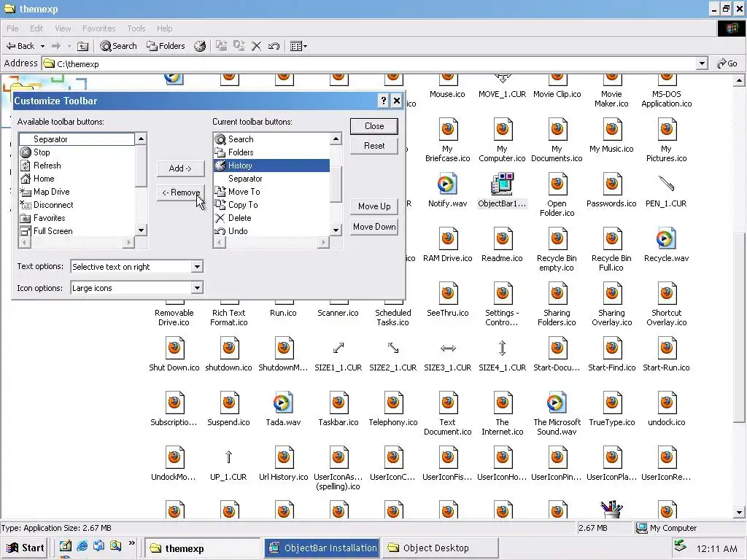The height and width of the screenshot is (560, 747).
Task: Click down arrow of current buttons list scrollbar
Action: tap(336, 230)
